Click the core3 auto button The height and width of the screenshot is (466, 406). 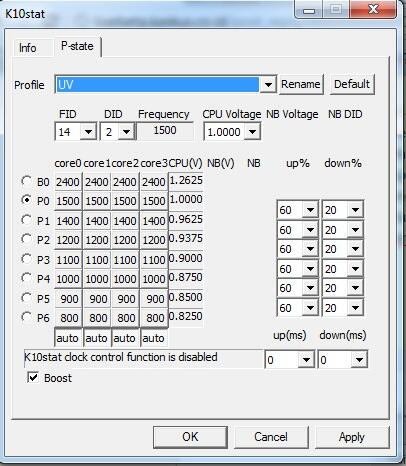pos(154,338)
